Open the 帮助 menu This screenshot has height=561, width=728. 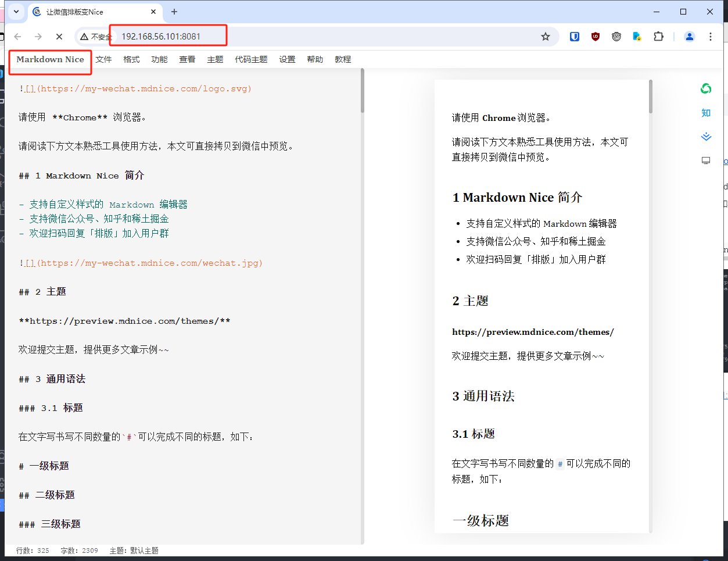(x=315, y=59)
